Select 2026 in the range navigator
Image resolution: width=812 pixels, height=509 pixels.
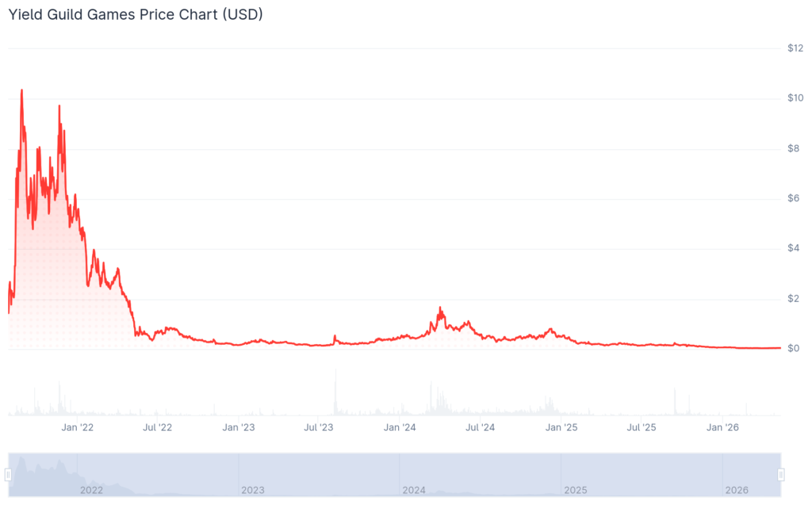[737, 490]
